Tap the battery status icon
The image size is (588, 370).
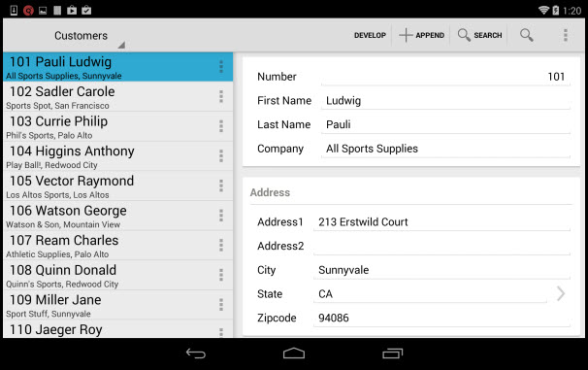coord(555,10)
